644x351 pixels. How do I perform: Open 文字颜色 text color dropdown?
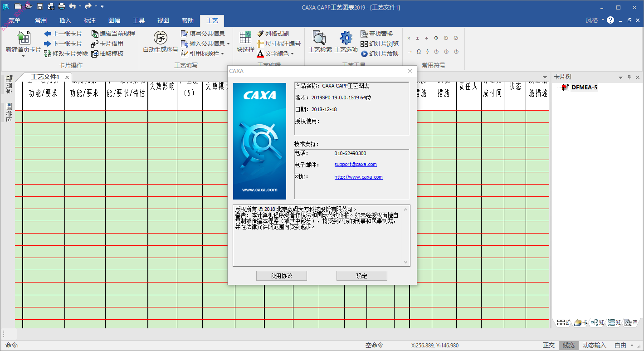(x=292, y=54)
